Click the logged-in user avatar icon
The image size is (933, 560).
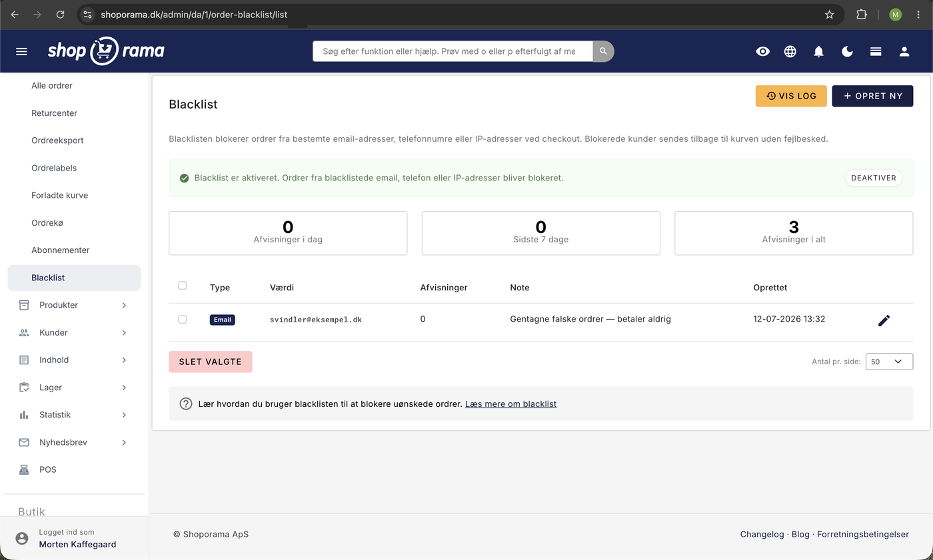tap(22, 538)
